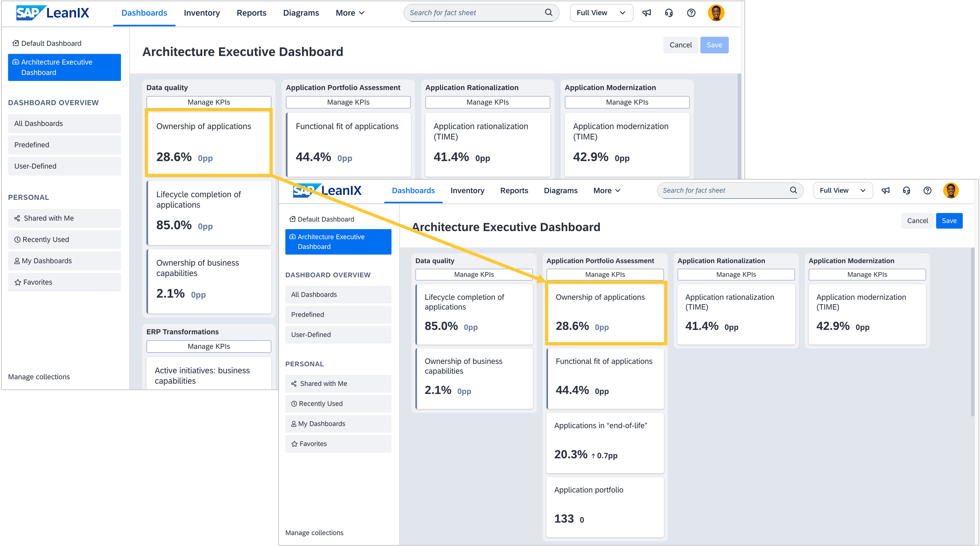Click the help question mark icon in top window
The width and height of the screenshot is (980, 546).
pyautogui.click(x=691, y=13)
